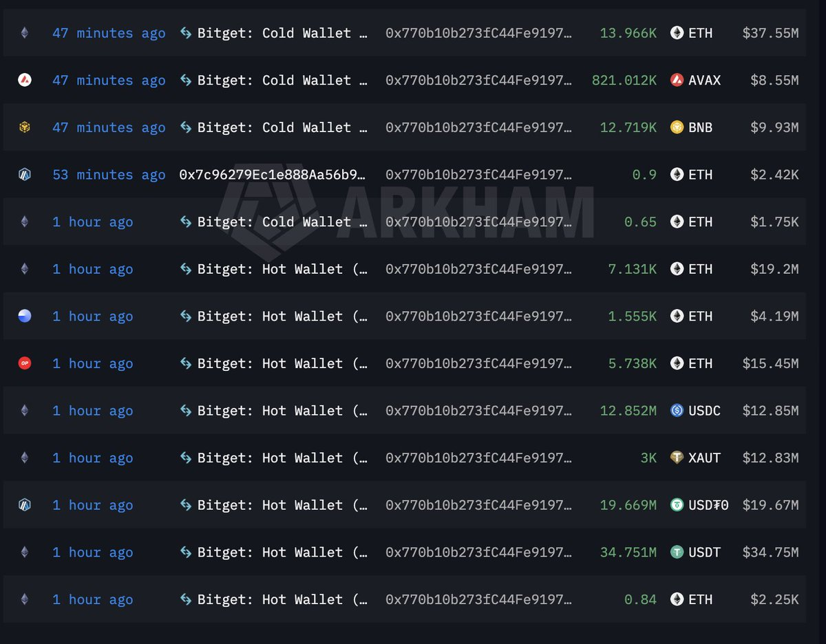Click the Base chain icon in the $4.19M row

[x=25, y=316]
